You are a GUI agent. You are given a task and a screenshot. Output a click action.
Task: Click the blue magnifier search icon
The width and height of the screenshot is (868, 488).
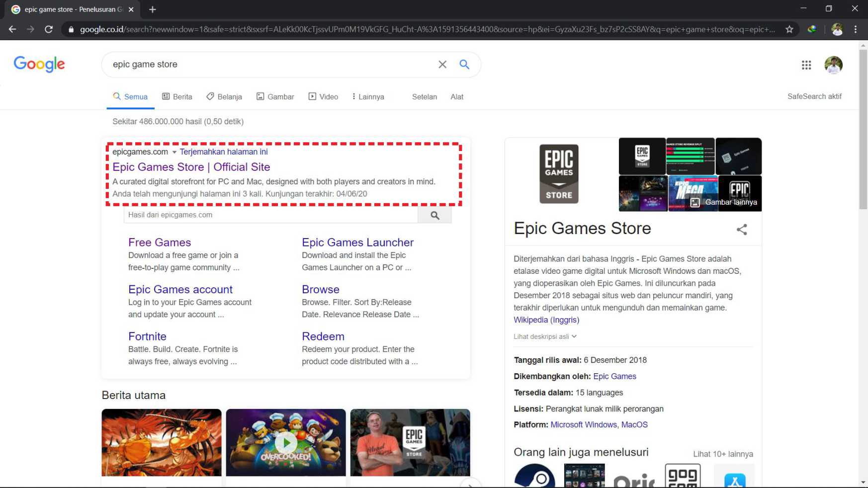coord(464,65)
